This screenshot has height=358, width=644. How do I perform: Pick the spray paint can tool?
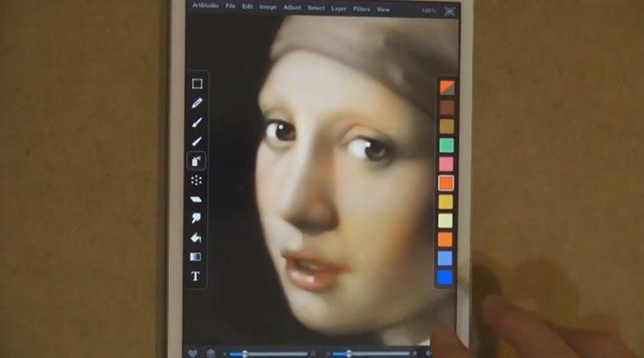coord(197,161)
